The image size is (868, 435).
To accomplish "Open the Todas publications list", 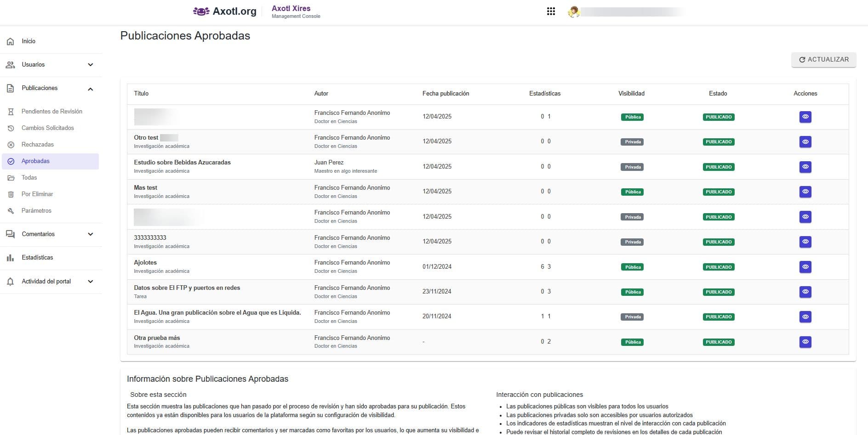I will click(x=29, y=178).
